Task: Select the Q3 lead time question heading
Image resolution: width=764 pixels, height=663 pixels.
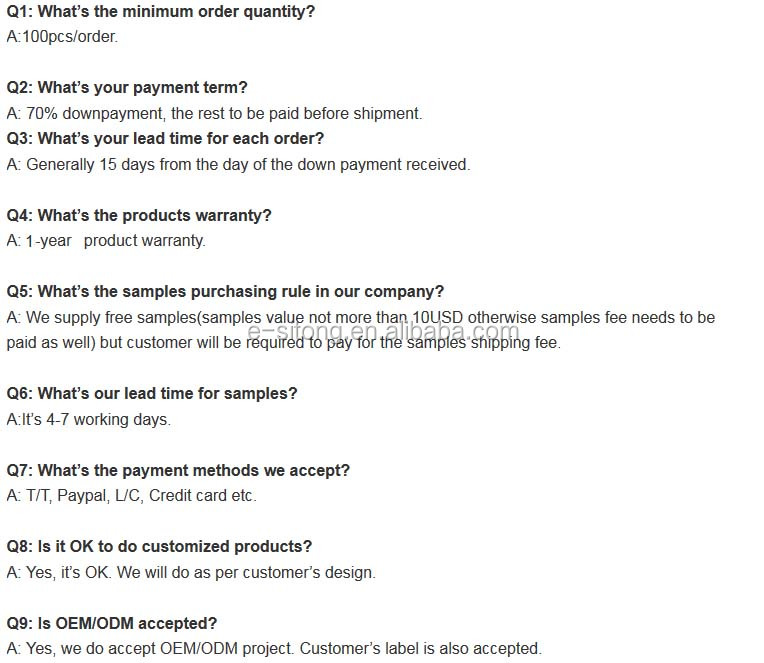Action: (165, 139)
